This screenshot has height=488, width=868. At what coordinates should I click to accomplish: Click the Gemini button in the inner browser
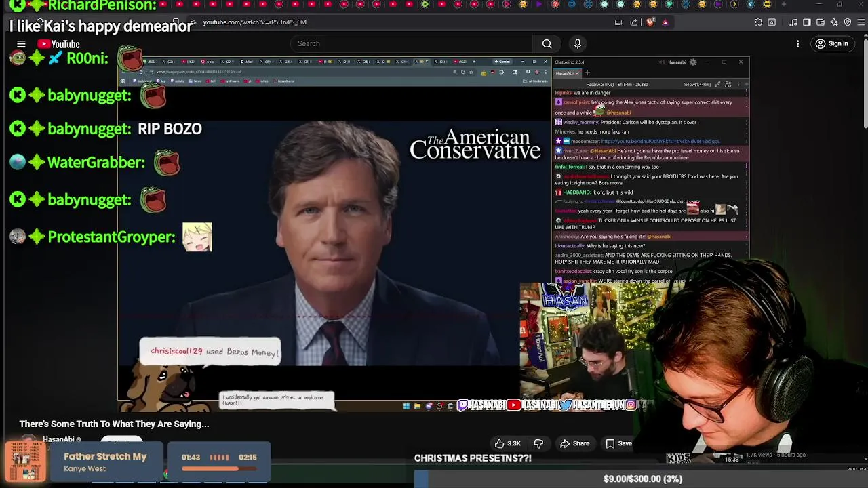[504, 62]
